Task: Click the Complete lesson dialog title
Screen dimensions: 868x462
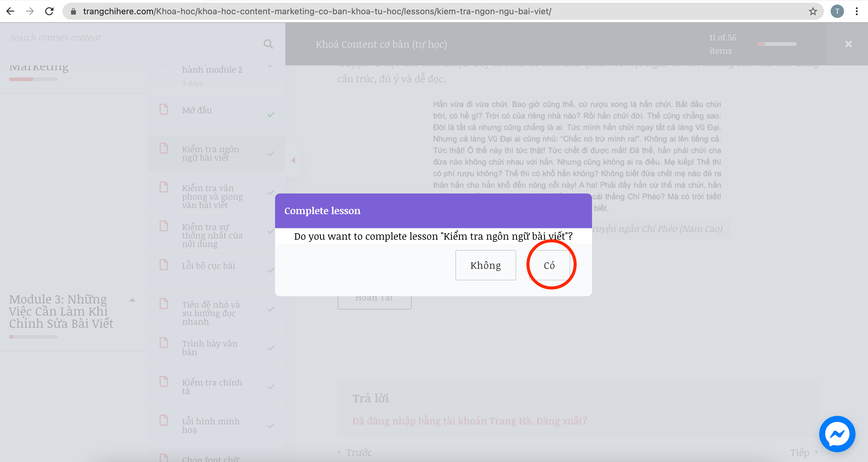Action: [x=322, y=210]
